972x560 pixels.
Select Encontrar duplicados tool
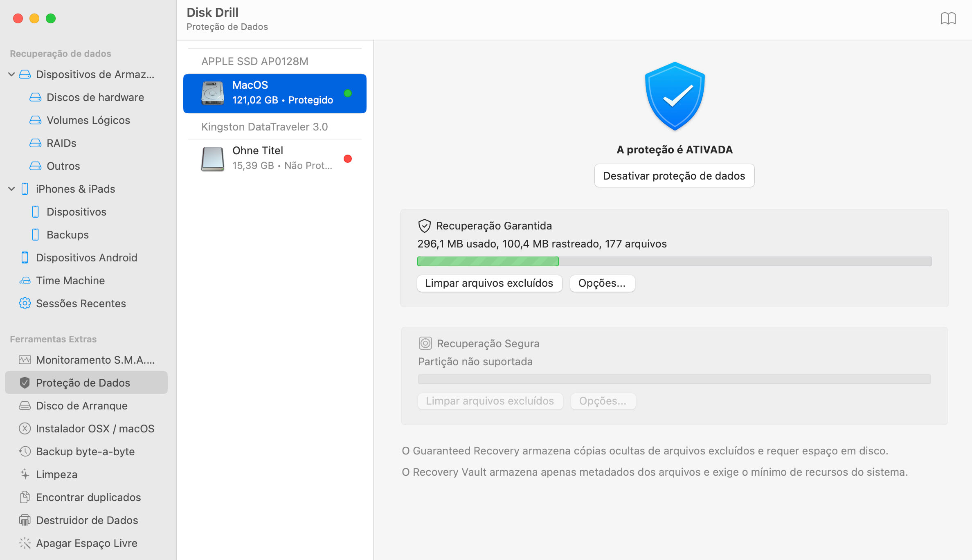[x=90, y=497]
